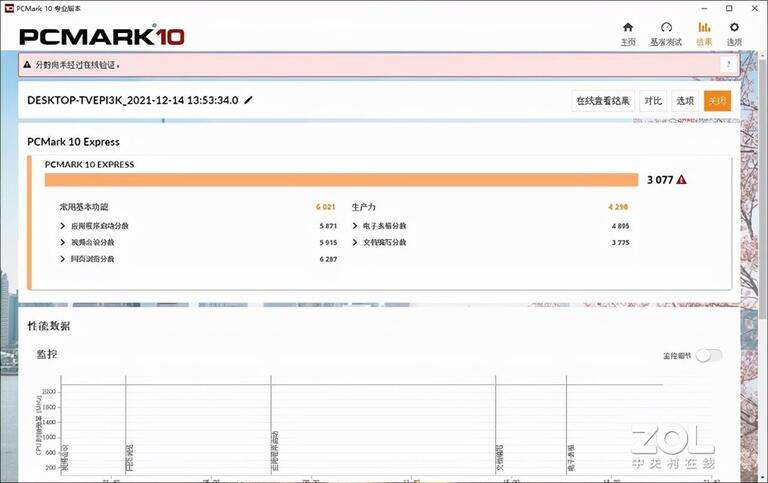
Task: Expand the 电子表格分数 row
Action: coord(355,226)
